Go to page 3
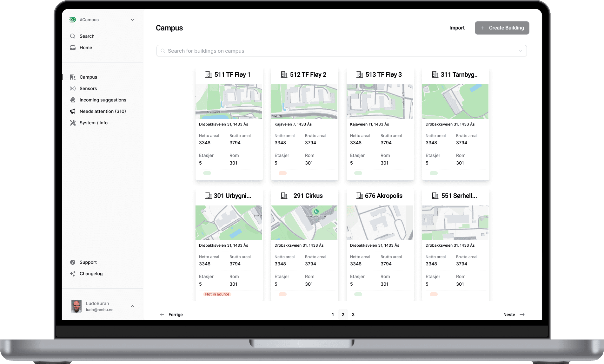The width and height of the screenshot is (604, 364). point(353,315)
